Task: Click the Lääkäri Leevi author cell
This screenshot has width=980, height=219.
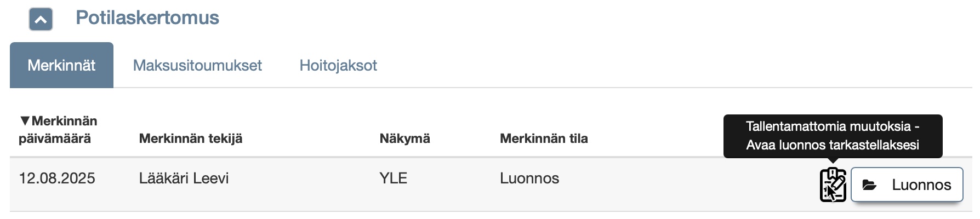Action: pos(184,178)
